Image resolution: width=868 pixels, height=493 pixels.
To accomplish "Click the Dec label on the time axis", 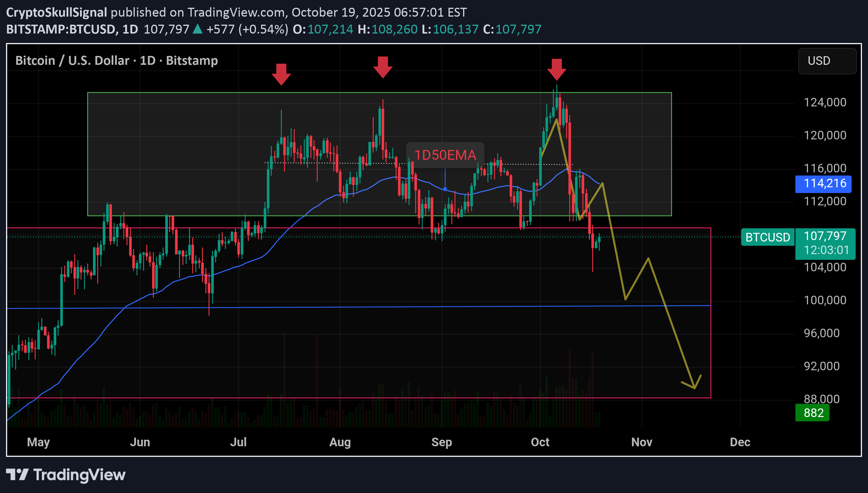I will (740, 442).
